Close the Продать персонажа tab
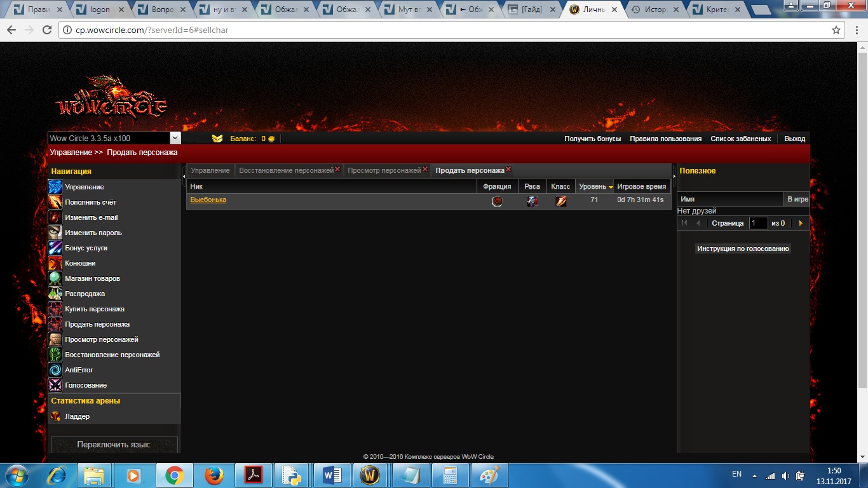 coord(508,170)
